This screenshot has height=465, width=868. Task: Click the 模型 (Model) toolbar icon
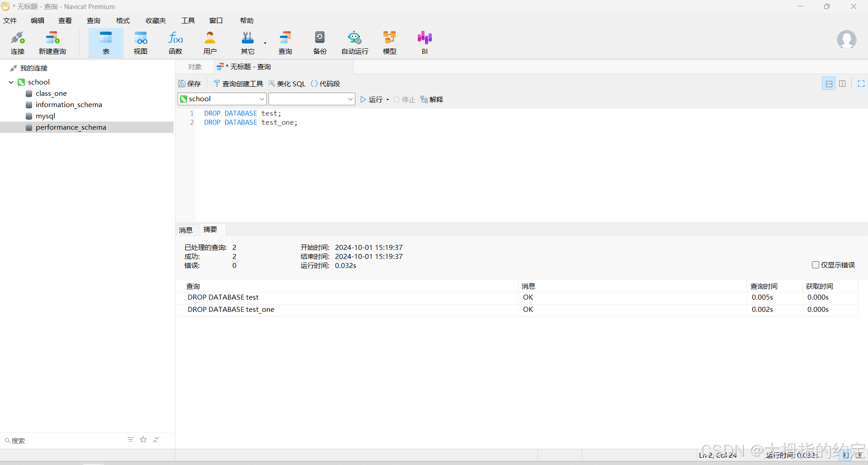point(389,43)
